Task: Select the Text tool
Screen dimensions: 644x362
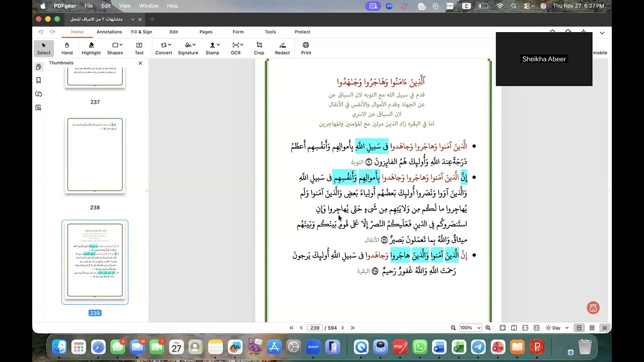Action: (x=139, y=48)
